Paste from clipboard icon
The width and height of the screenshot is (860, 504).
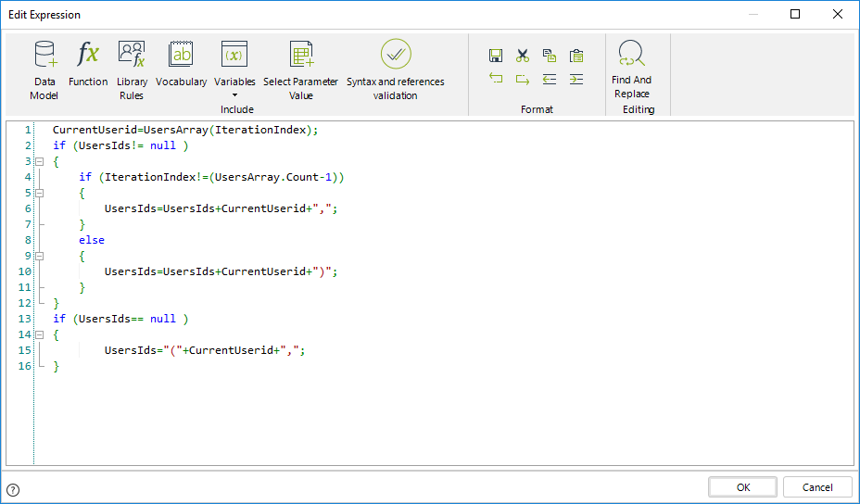(x=575, y=56)
